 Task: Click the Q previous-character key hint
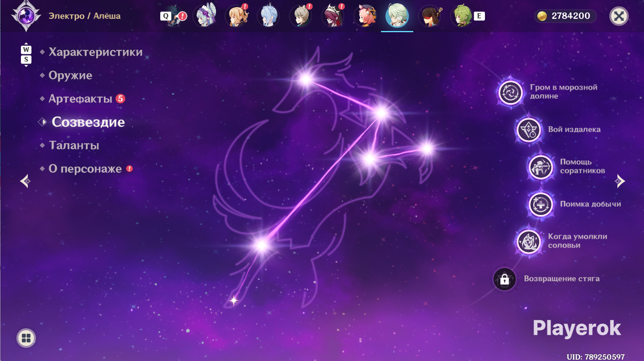(166, 16)
